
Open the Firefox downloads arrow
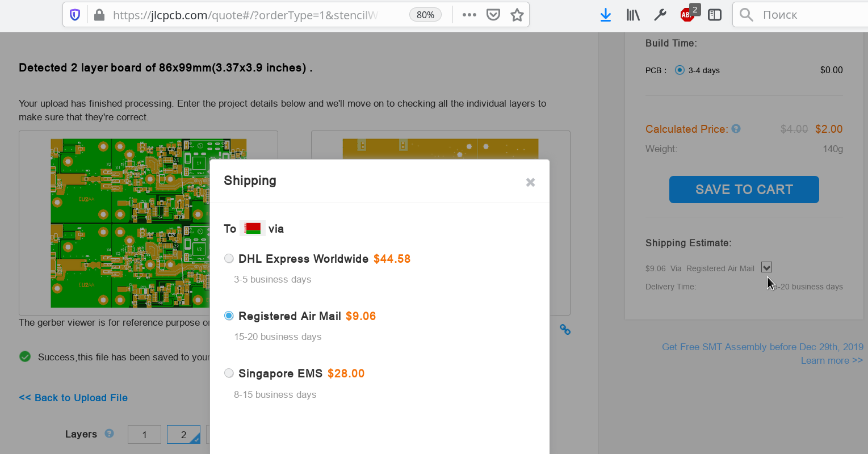pyautogui.click(x=606, y=15)
